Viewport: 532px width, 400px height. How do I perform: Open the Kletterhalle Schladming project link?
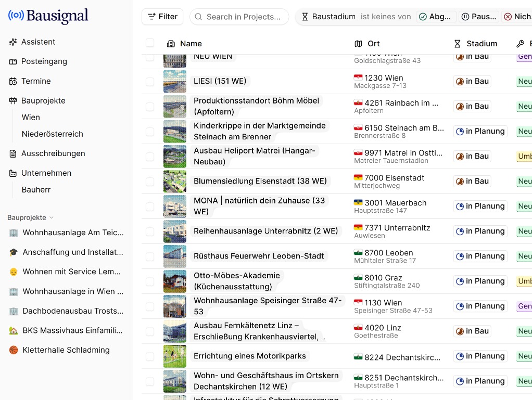click(x=66, y=350)
